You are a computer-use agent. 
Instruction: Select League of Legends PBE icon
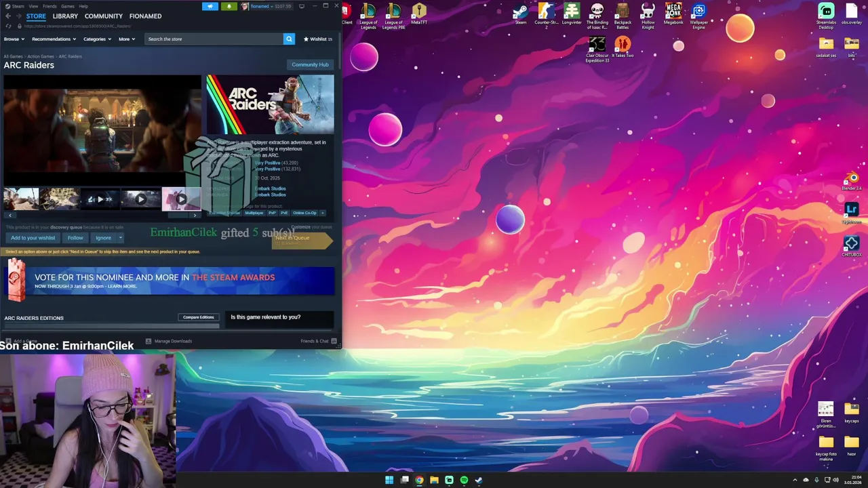click(394, 15)
